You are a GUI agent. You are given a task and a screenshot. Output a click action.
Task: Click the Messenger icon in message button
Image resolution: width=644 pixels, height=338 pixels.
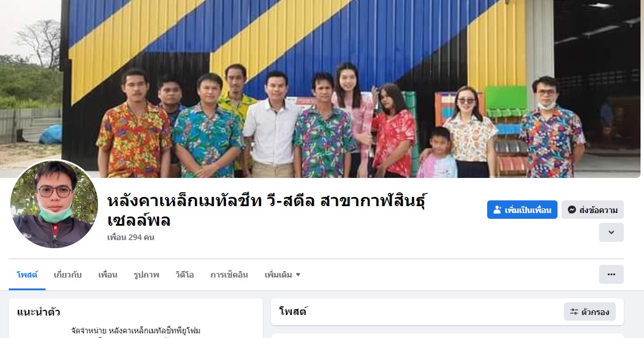(571, 210)
